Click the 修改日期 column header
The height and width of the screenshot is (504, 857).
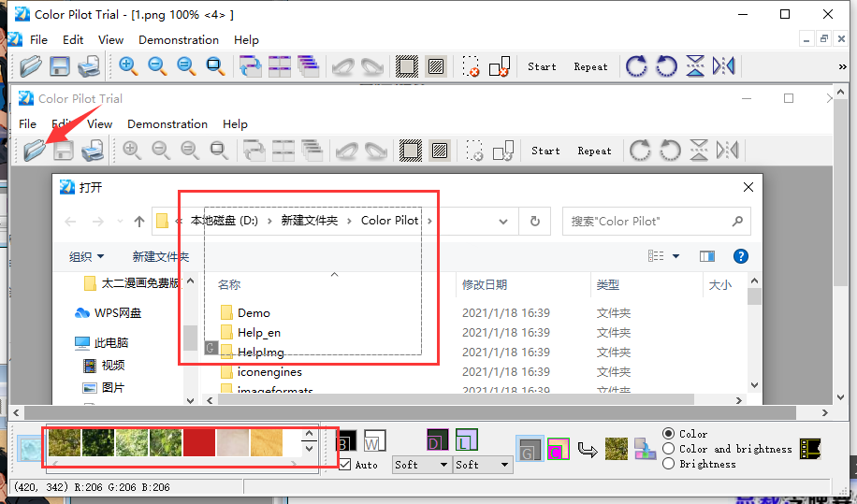pos(485,284)
